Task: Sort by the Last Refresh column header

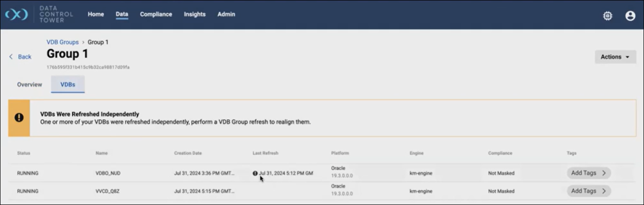Action: pyautogui.click(x=265, y=153)
